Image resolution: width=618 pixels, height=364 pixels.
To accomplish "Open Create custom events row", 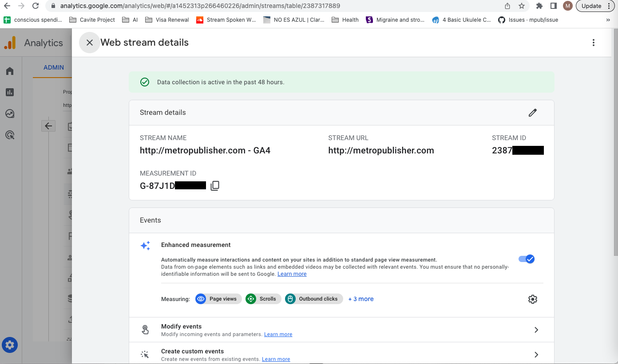I will (x=341, y=354).
